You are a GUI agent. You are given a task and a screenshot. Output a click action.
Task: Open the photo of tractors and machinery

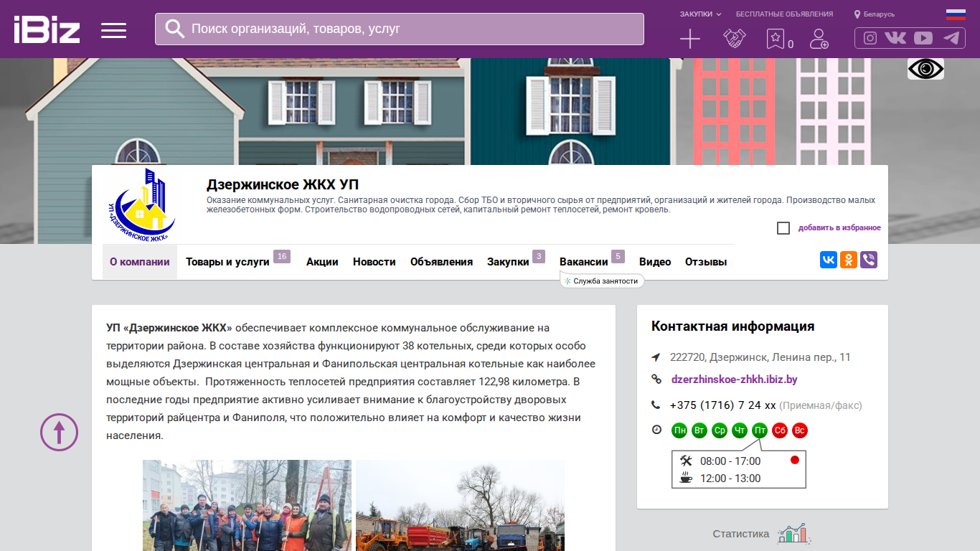(460, 505)
